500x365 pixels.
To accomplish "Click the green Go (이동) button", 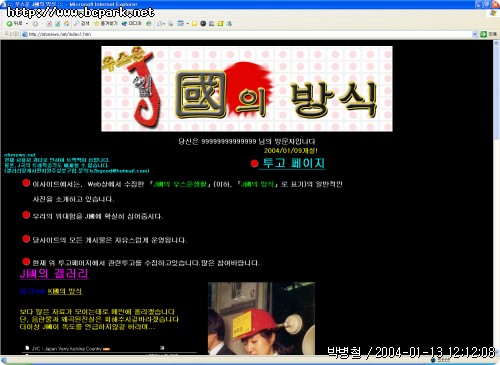I will click(x=488, y=34).
